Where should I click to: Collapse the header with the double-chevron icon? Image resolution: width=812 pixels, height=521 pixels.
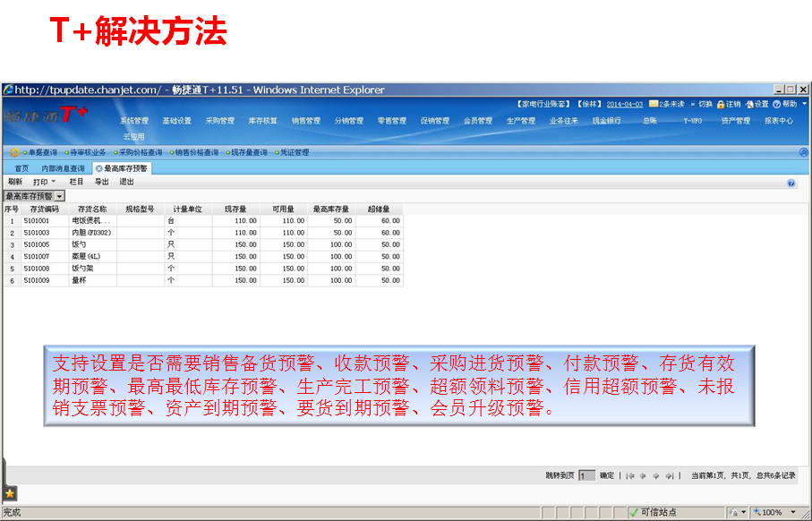(803, 152)
